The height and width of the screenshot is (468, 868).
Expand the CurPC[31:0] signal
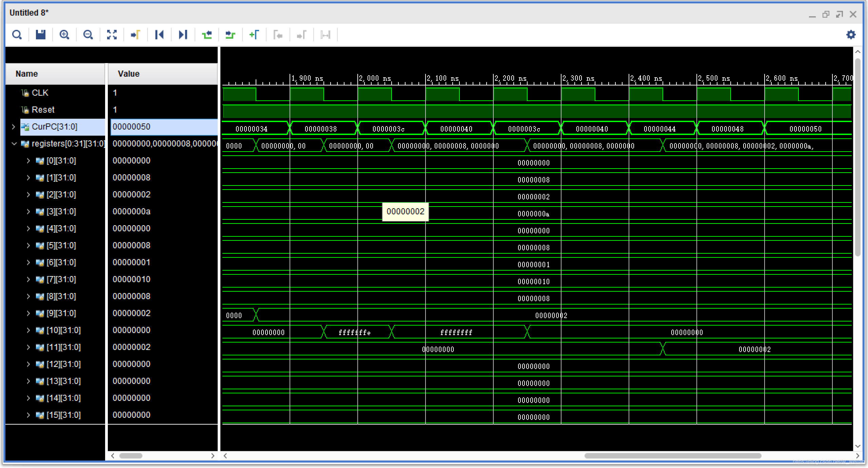pyautogui.click(x=13, y=127)
